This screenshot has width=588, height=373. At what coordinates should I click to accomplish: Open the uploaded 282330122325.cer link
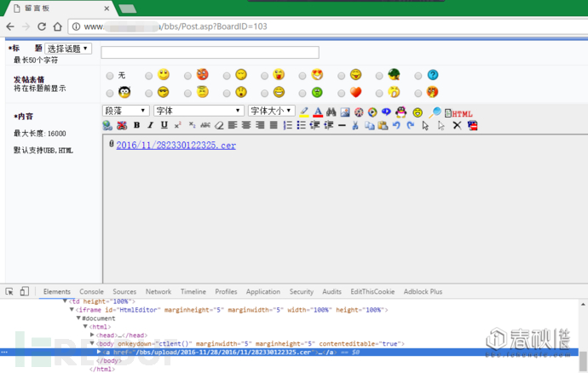pyautogui.click(x=176, y=146)
